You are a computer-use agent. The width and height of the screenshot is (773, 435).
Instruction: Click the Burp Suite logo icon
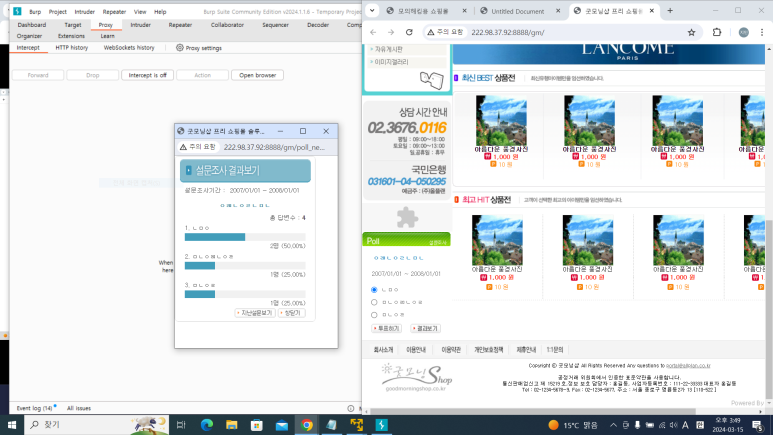tap(17, 11)
